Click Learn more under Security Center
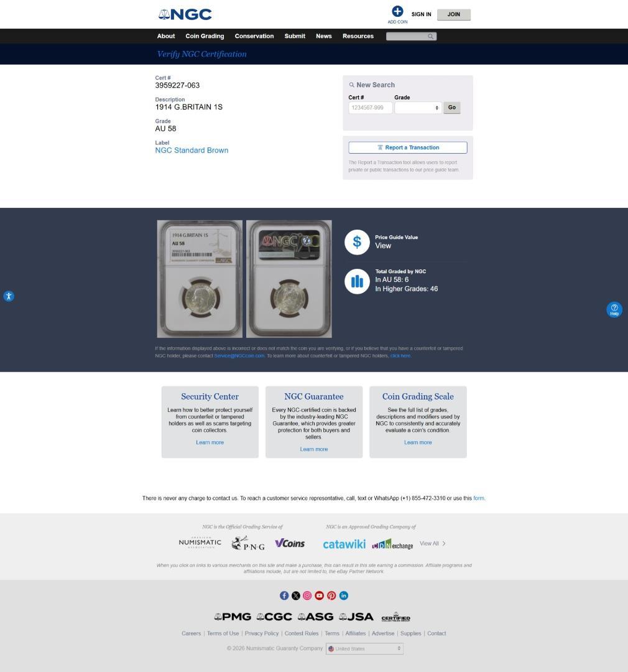 210,442
